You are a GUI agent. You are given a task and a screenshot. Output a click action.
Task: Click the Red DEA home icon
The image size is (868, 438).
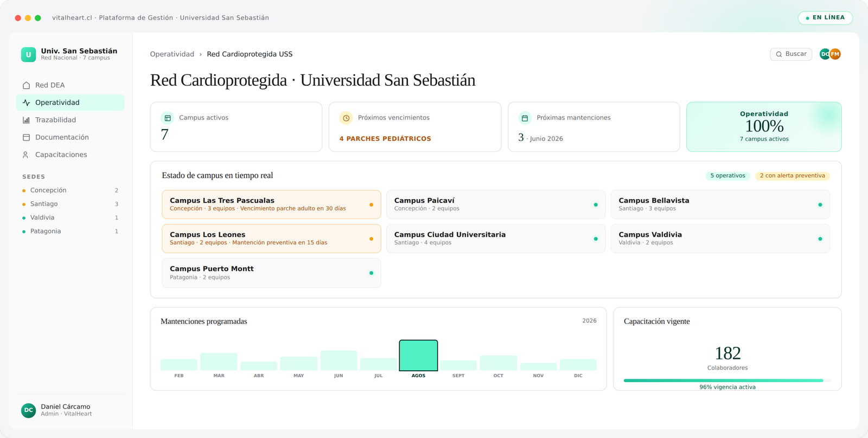pyautogui.click(x=26, y=85)
